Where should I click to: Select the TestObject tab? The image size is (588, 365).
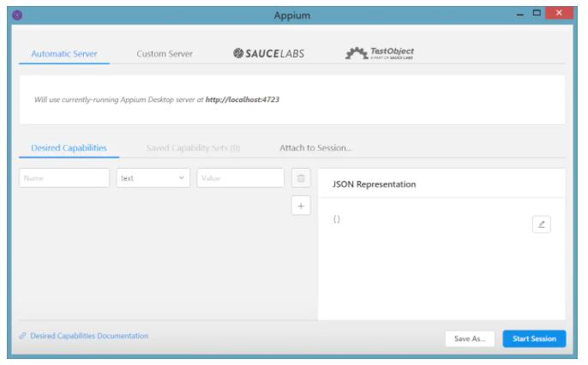379,53
